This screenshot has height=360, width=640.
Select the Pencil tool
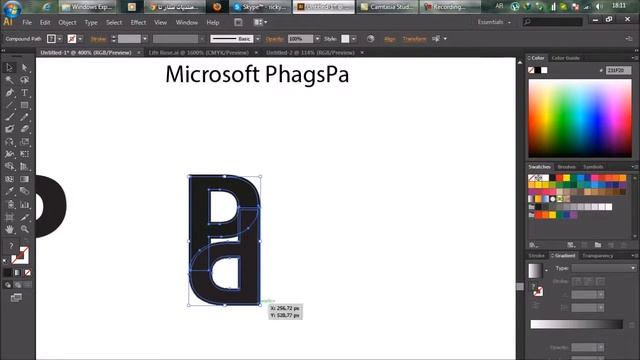pyautogui.click(x=24, y=118)
